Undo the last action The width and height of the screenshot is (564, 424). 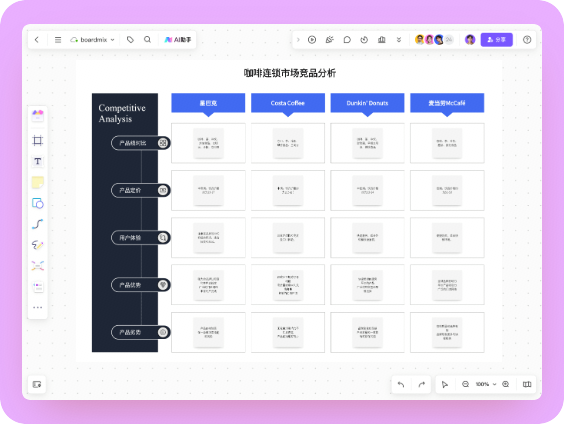(x=401, y=384)
